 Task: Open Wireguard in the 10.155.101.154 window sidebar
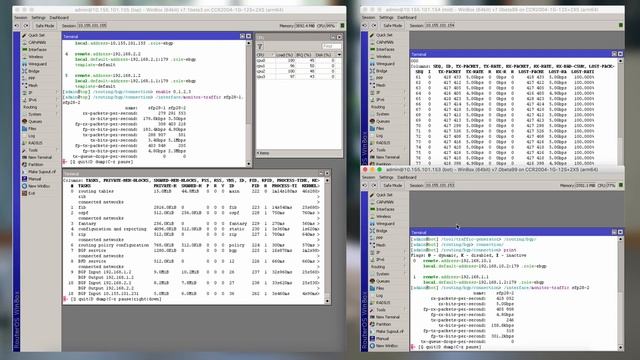click(385, 64)
